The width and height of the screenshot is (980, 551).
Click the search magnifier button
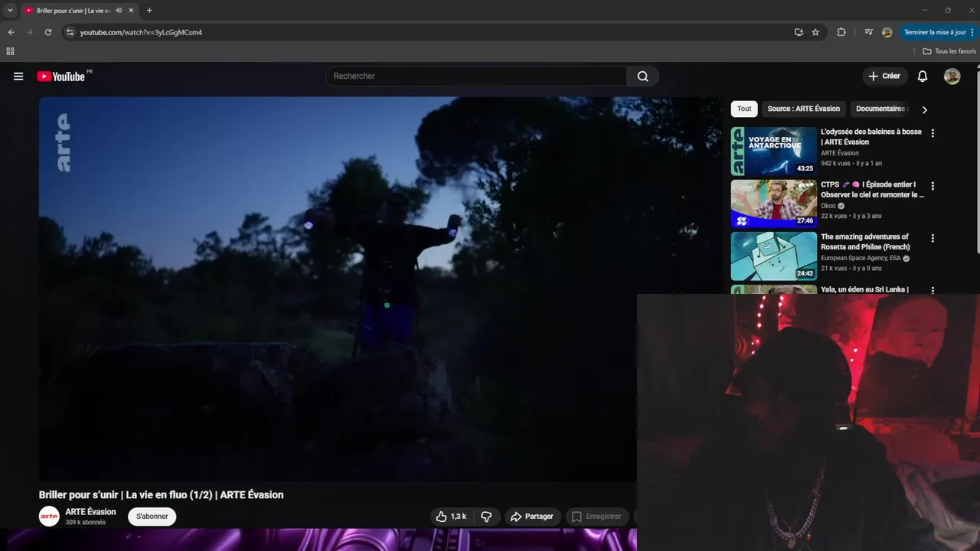pos(643,77)
